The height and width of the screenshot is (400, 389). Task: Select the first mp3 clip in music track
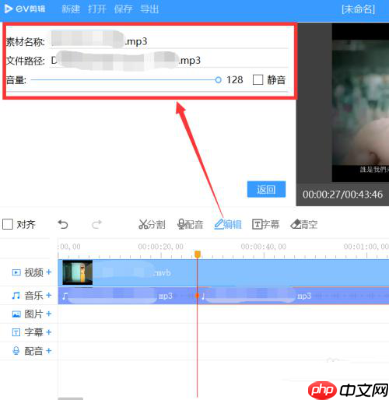[x=127, y=296]
